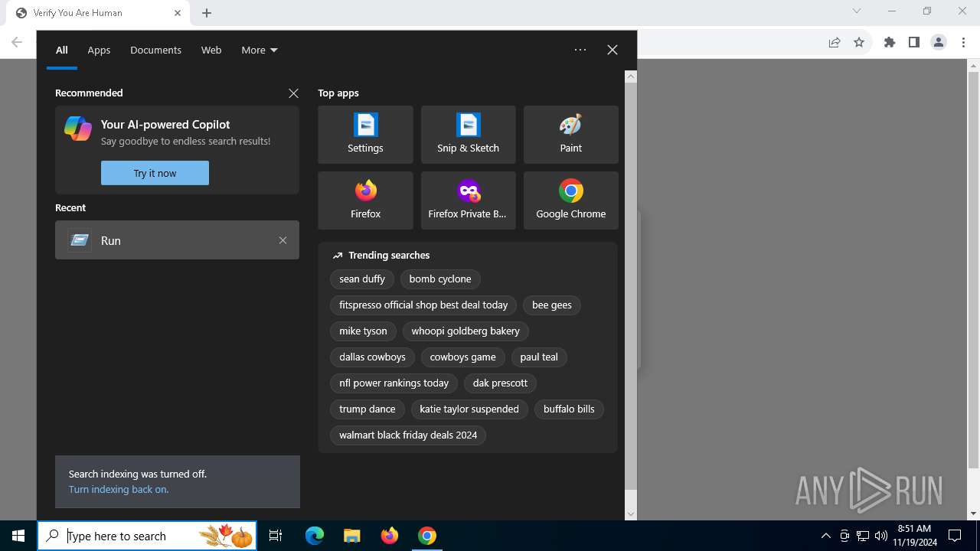980x551 pixels.
Task: Select the buffalo bills trending chip
Action: click(569, 409)
